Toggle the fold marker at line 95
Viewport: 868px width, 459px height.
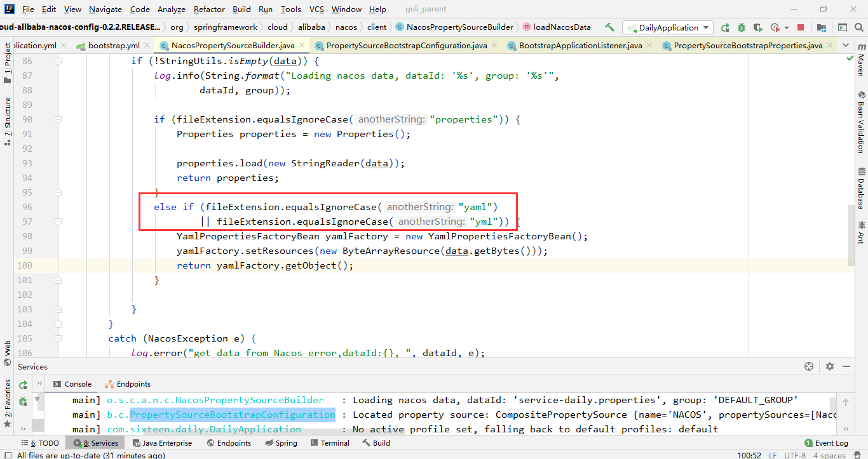coord(58,192)
